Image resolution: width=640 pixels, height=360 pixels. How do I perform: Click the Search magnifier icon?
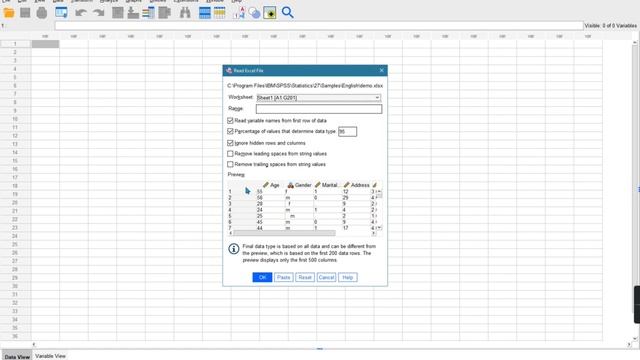click(287, 13)
